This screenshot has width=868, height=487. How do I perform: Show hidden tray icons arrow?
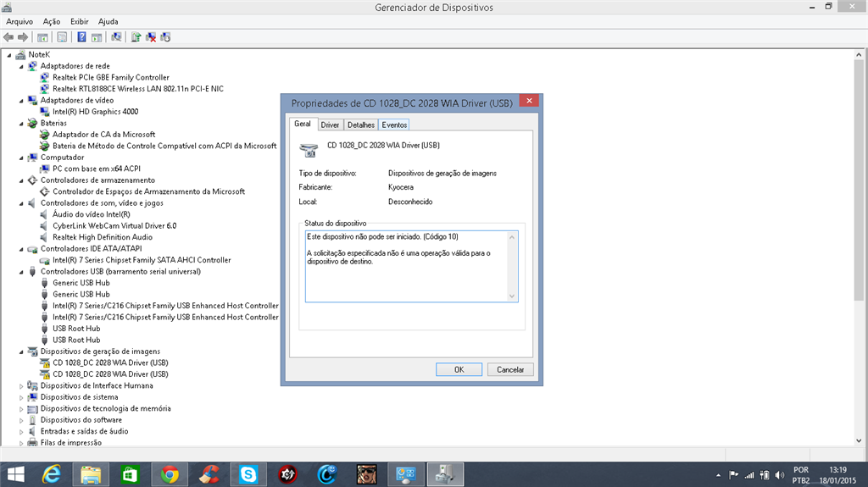[718, 475]
